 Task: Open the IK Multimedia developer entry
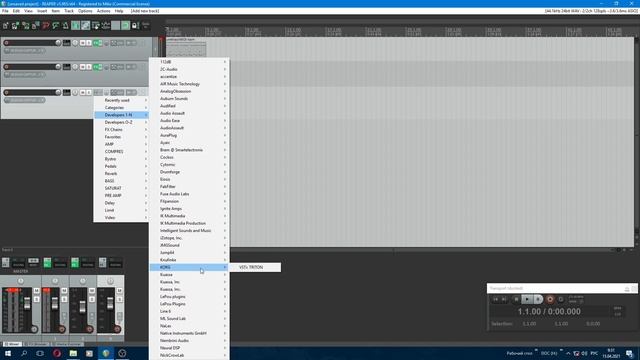coord(189,216)
